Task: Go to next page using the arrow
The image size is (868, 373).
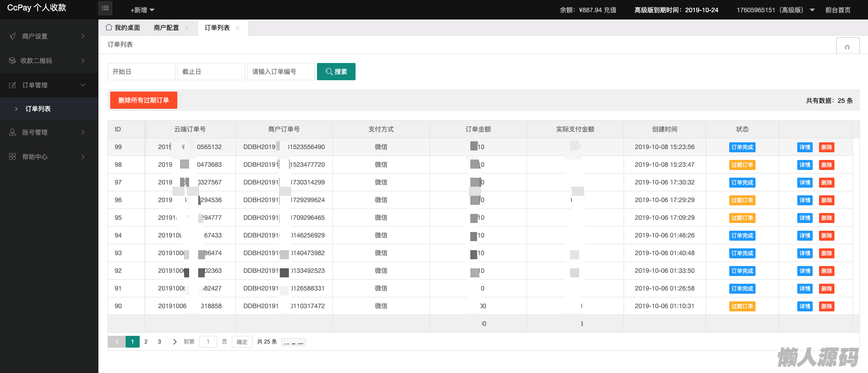Action: pyautogui.click(x=175, y=342)
